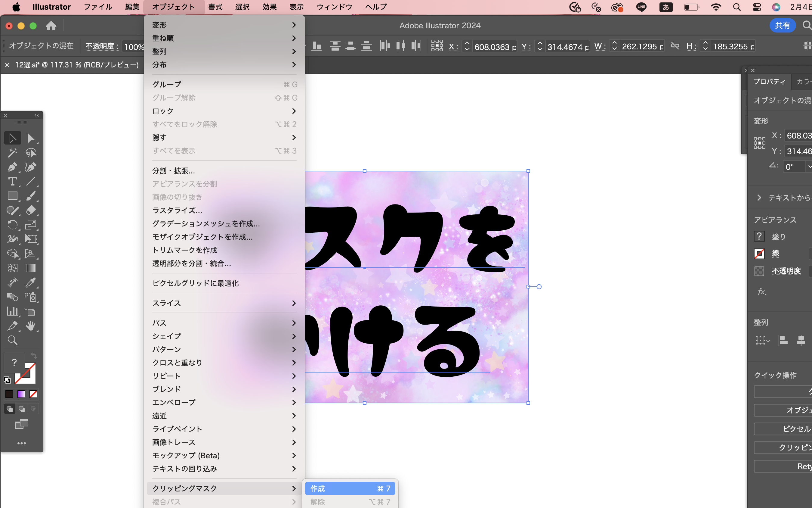812x508 pixels.
Task: Open the ウィンドウ menu
Action: [334, 7]
